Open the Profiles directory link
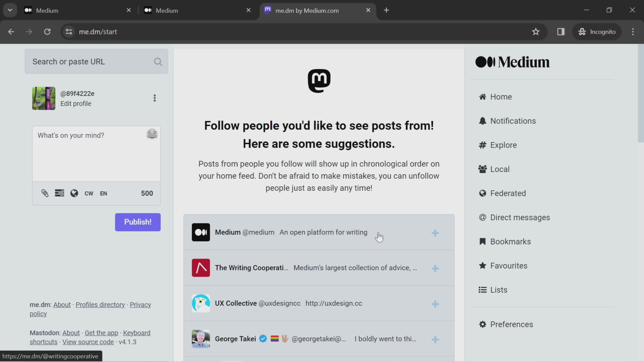Viewport: 644px width, 362px height. pos(100,305)
